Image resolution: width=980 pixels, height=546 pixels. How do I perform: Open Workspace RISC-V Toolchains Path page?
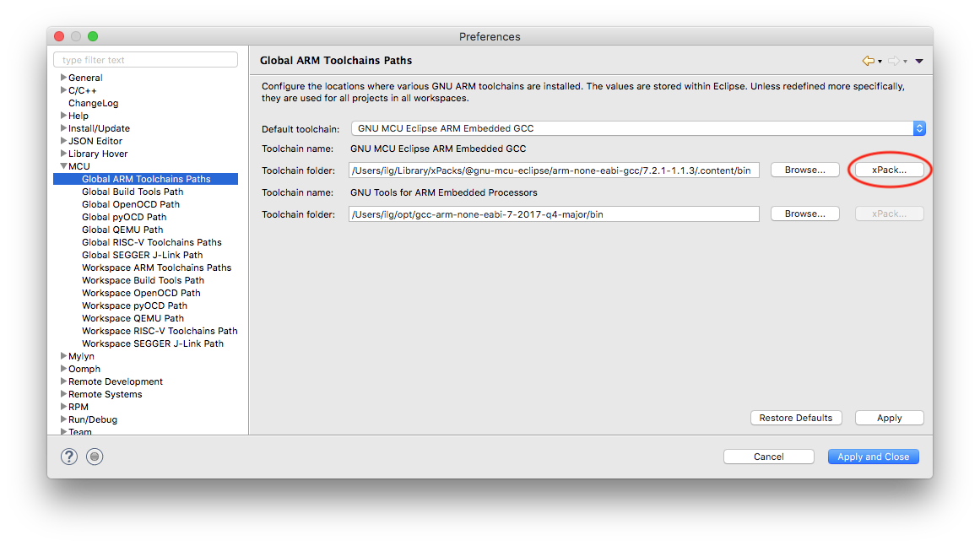click(x=160, y=331)
